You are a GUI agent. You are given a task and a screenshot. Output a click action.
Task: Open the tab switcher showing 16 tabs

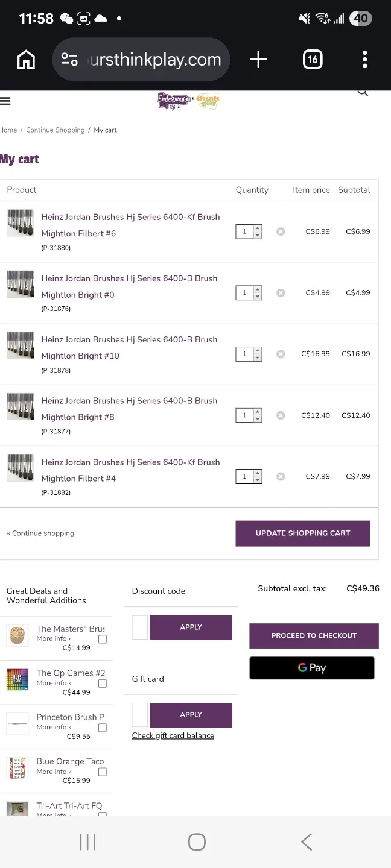coord(312,59)
